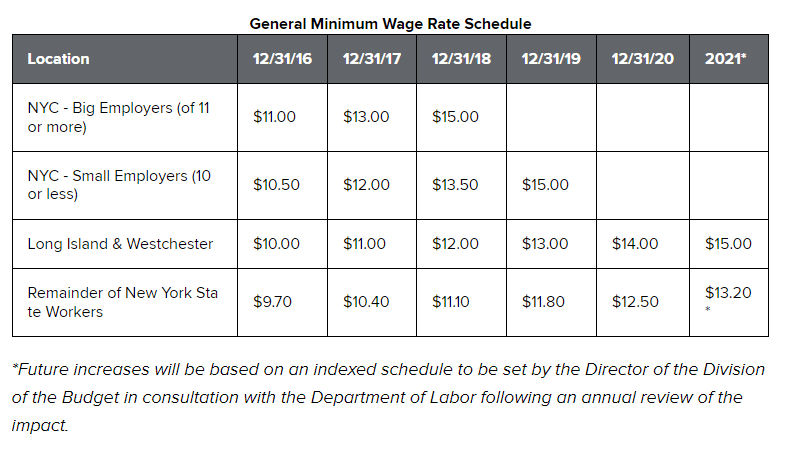Click the table title "General Minimum Wage Rate Schedule"
This screenshot has width=787, height=451.
point(390,23)
